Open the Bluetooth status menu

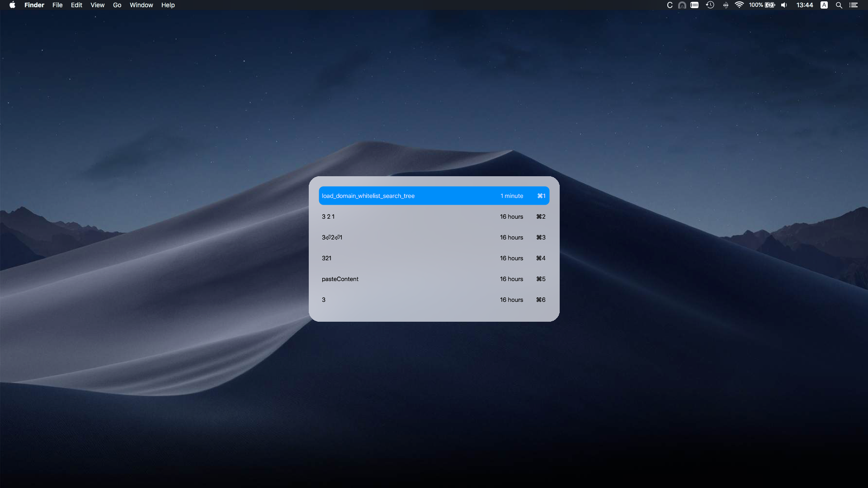[x=725, y=5]
